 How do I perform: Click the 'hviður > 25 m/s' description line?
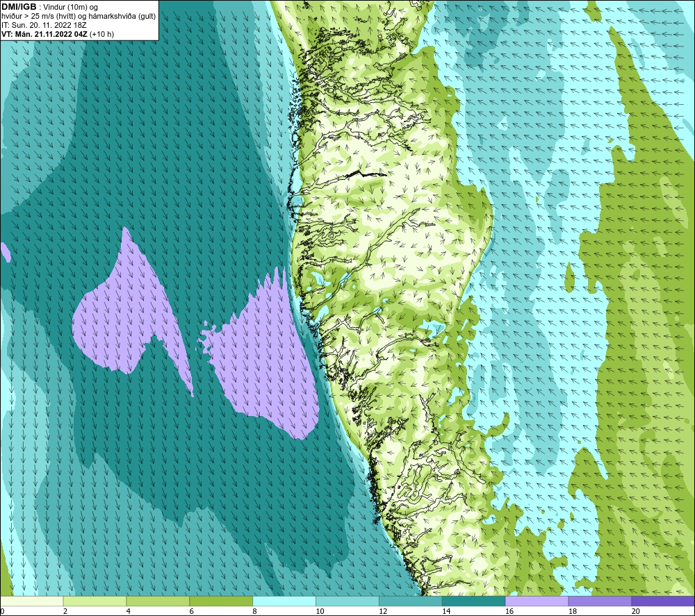pos(79,17)
